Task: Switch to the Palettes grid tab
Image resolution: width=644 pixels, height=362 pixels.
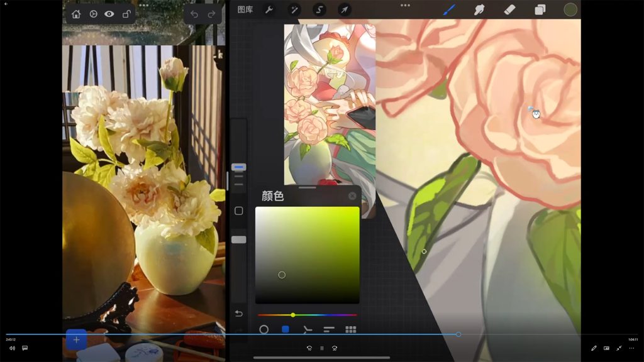Action: tap(351, 329)
